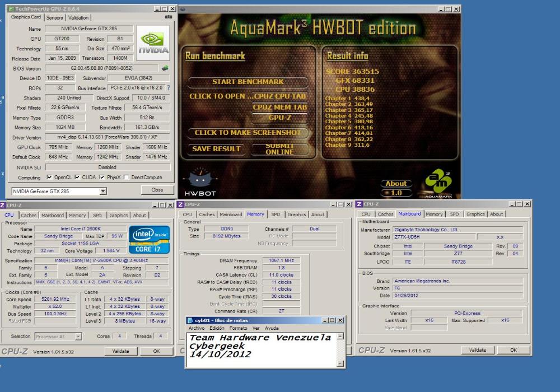Click CPUZ MEM TAB button
The width and height of the screenshot is (560, 392).
tap(280, 107)
